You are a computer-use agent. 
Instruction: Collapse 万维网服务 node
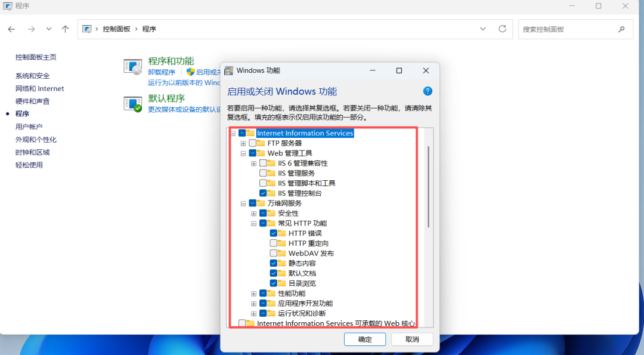[x=243, y=203]
